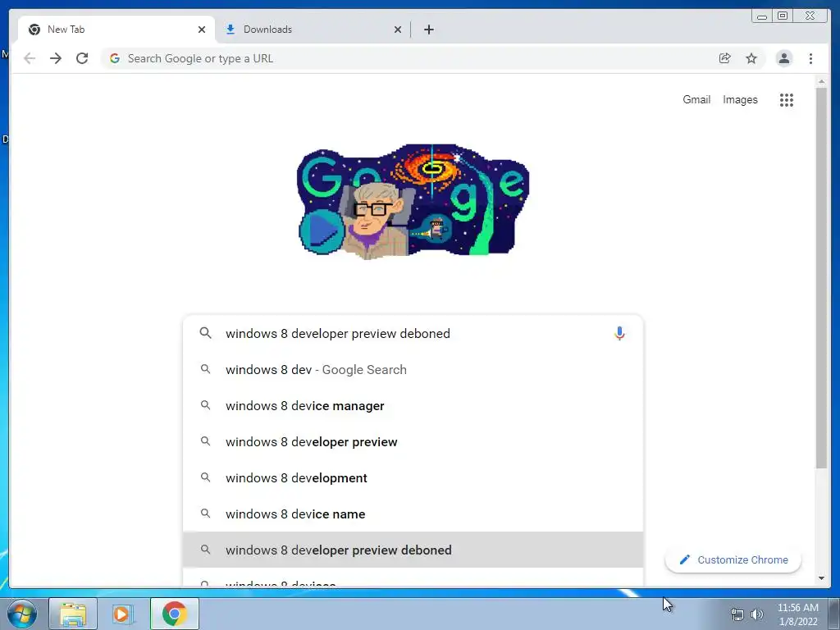Bookmark this tab with the star icon
Image resolution: width=840 pixels, height=630 pixels.
(751, 58)
